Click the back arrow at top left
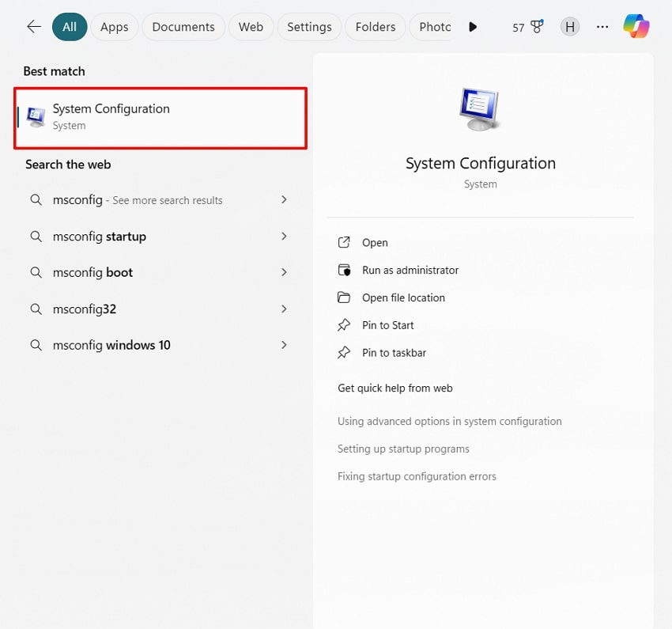Image resolution: width=672 pixels, height=629 pixels. [33, 26]
